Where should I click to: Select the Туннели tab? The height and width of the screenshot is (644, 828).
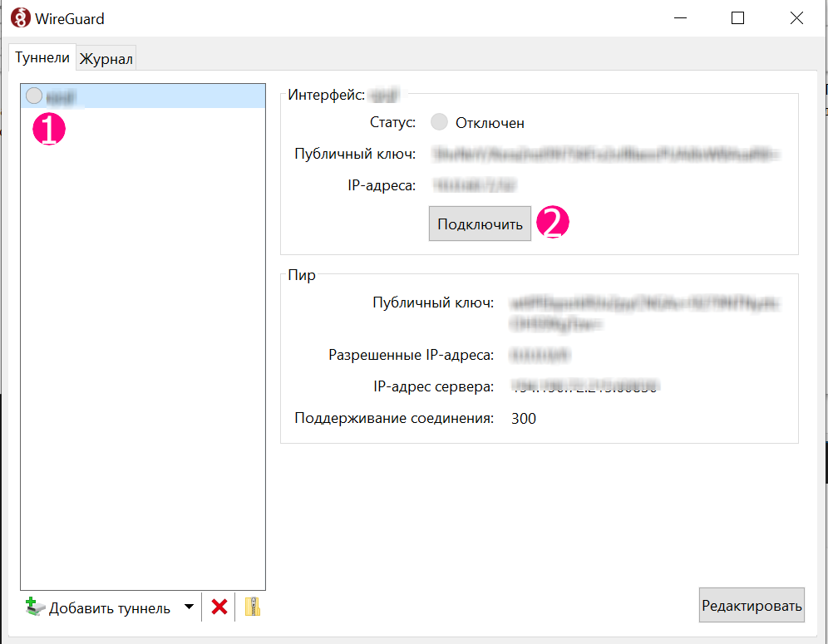42,57
